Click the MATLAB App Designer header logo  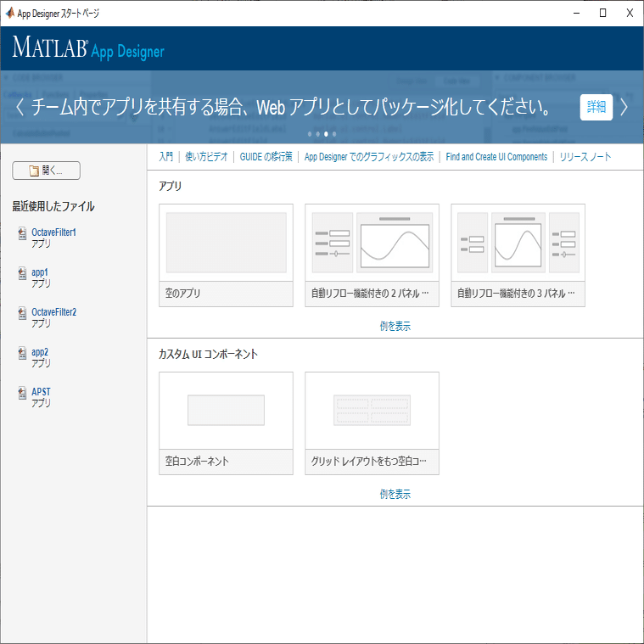[x=88, y=48]
